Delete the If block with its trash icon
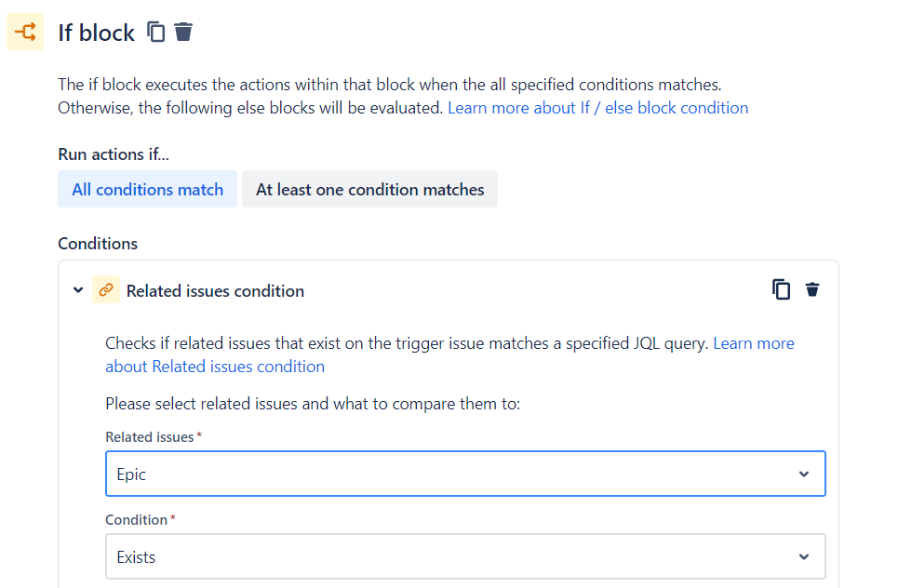 pos(184,33)
